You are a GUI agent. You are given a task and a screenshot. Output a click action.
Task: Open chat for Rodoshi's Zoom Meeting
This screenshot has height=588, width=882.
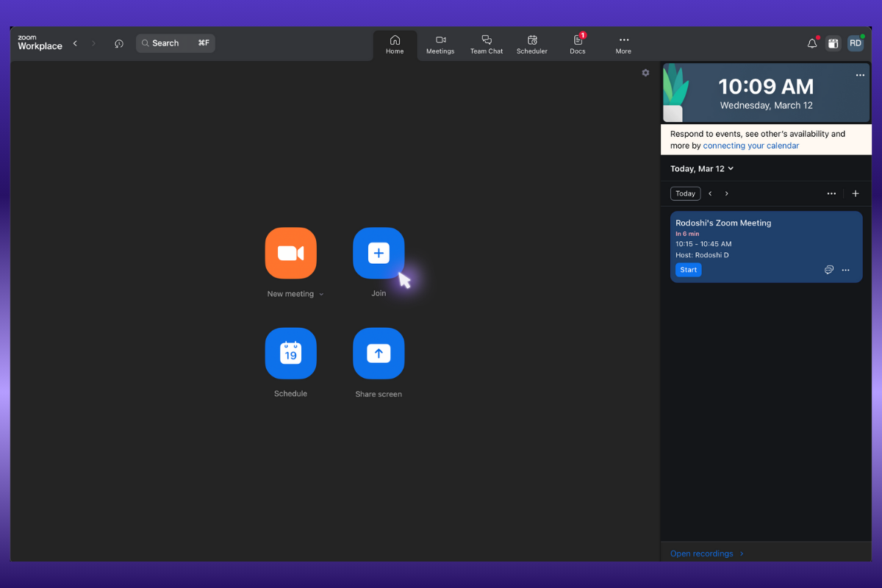[829, 270]
